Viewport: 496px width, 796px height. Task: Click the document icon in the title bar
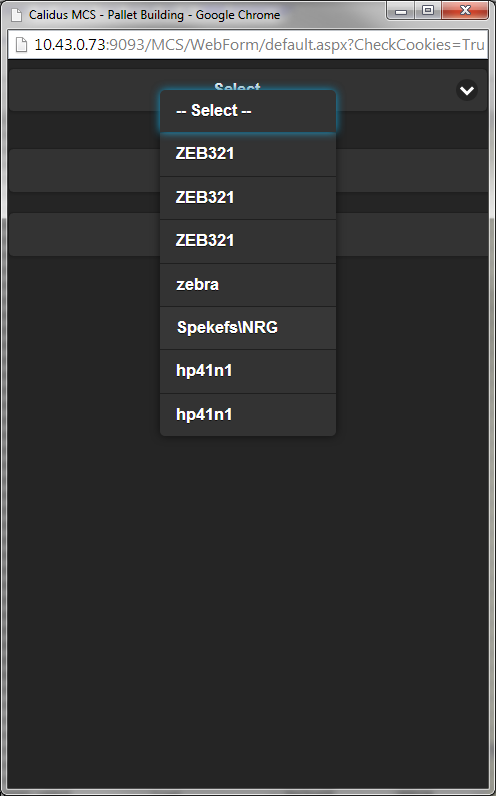click(17, 15)
